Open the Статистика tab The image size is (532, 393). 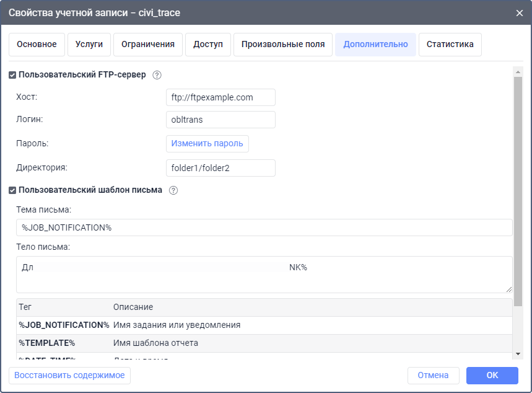pos(450,45)
